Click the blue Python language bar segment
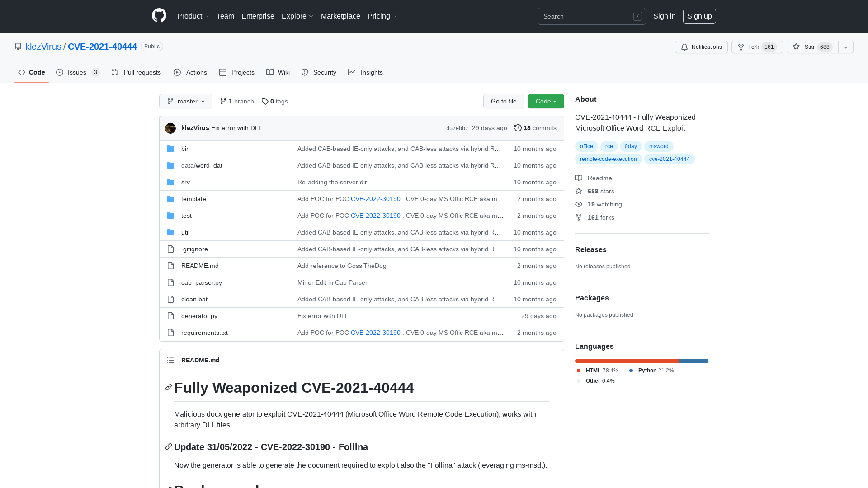This screenshot has height=488, width=868. pos(693,361)
